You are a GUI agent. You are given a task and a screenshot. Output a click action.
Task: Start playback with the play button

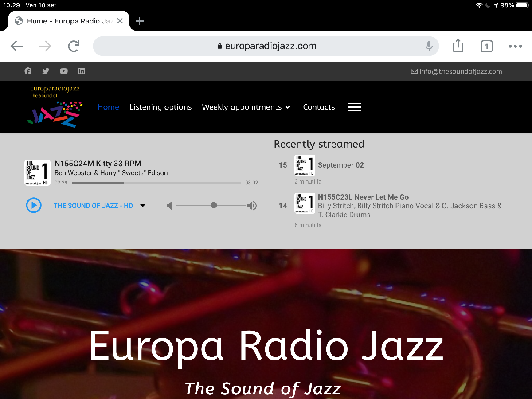tap(34, 205)
